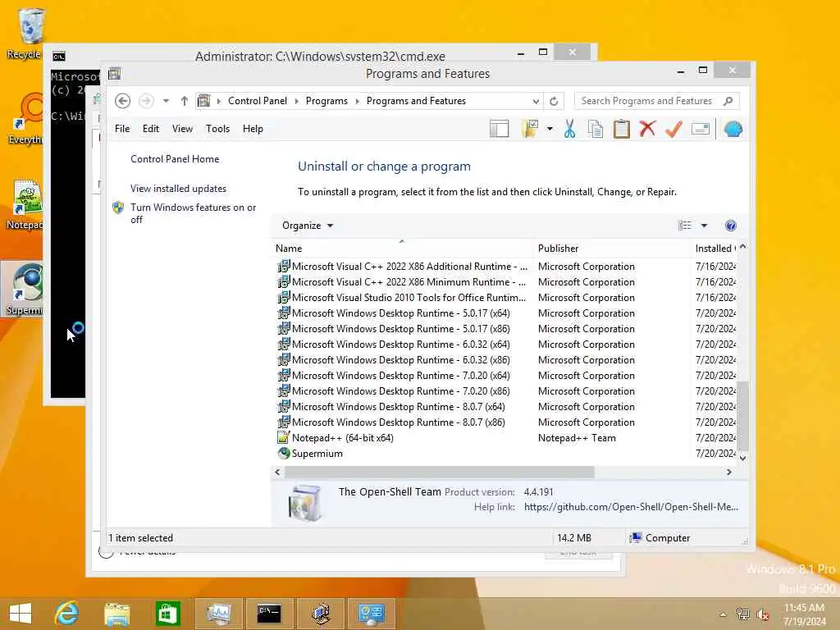Click the orange checkmark Properties icon

(x=673, y=129)
